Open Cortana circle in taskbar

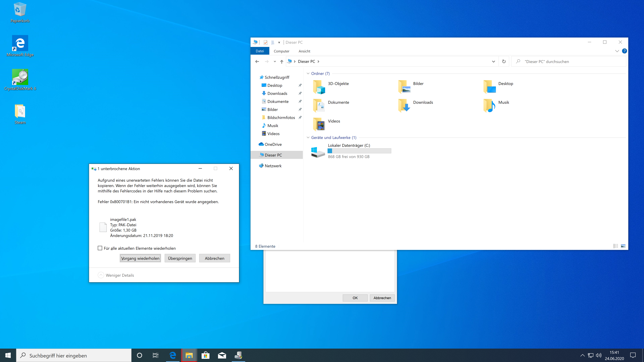click(140, 355)
